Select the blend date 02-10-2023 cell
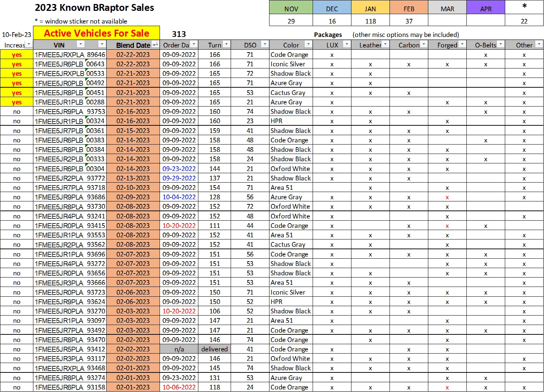 coord(133,188)
